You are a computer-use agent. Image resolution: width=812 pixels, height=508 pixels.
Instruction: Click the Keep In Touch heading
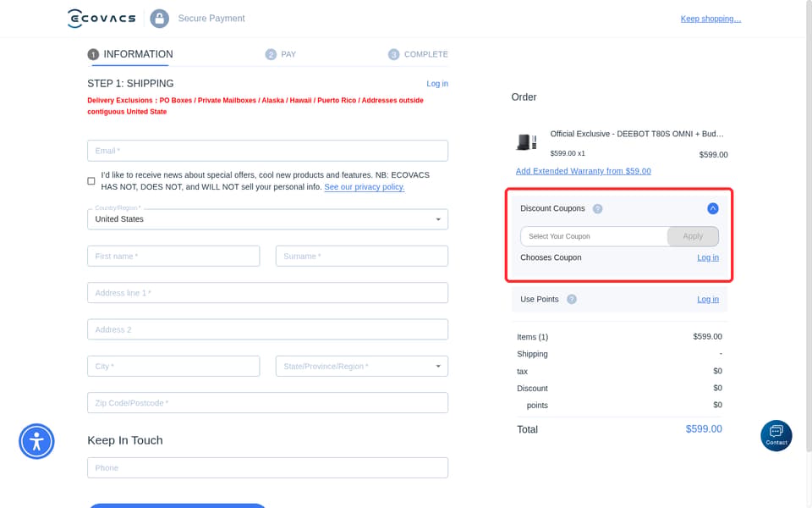[x=125, y=440]
